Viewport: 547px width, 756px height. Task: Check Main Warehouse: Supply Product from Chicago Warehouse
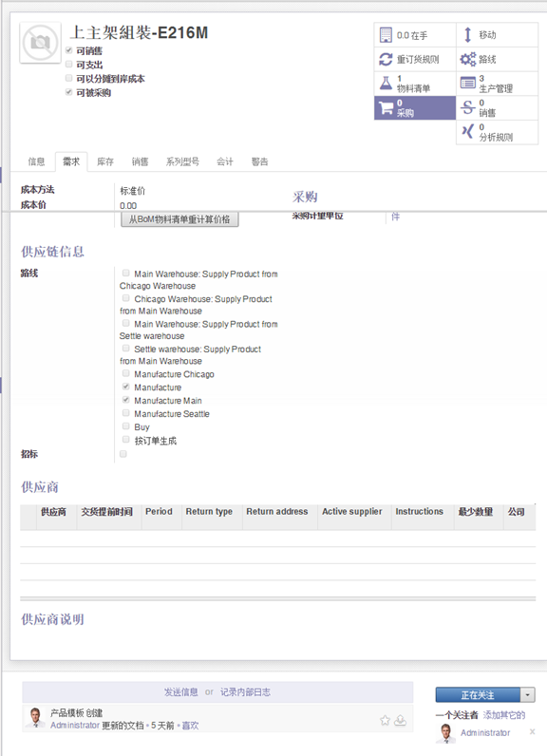(x=125, y=273)
